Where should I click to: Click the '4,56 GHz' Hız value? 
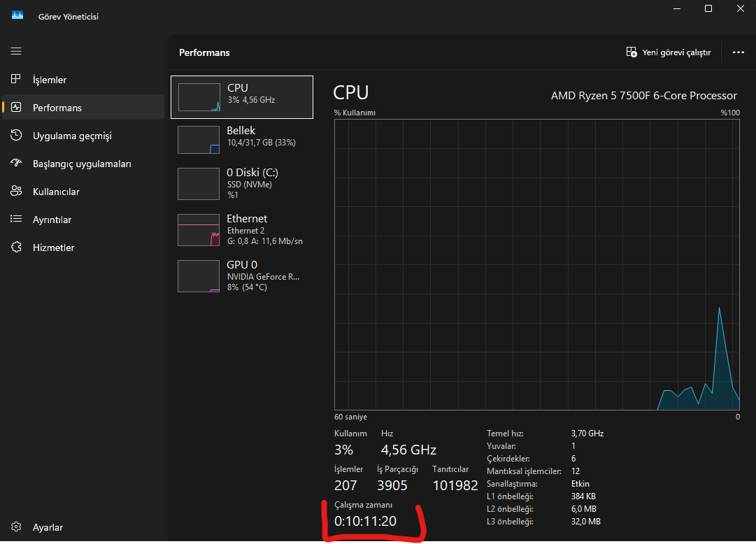point(408,450)
